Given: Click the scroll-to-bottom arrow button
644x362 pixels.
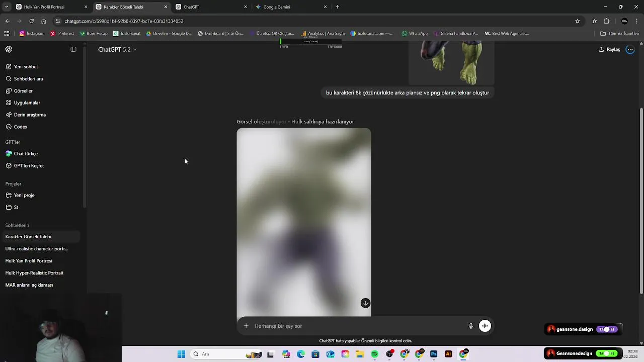Looking at the screenshot, I should tap(365, 303).
